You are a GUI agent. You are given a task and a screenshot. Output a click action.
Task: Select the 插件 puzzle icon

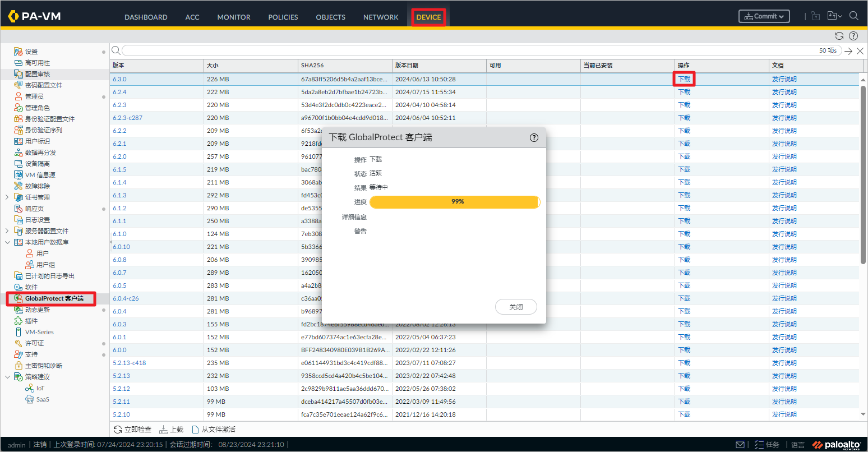point(19,321)
